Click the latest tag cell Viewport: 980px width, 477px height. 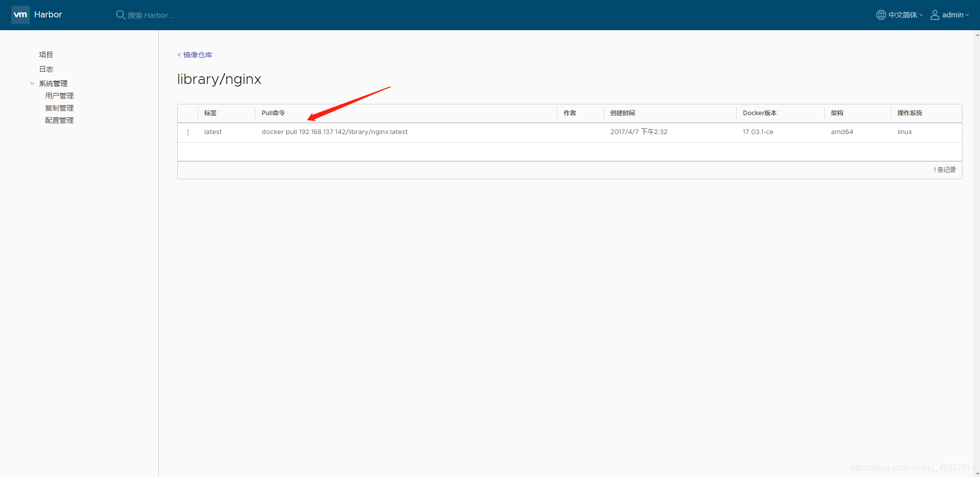(x=213, y=132)
